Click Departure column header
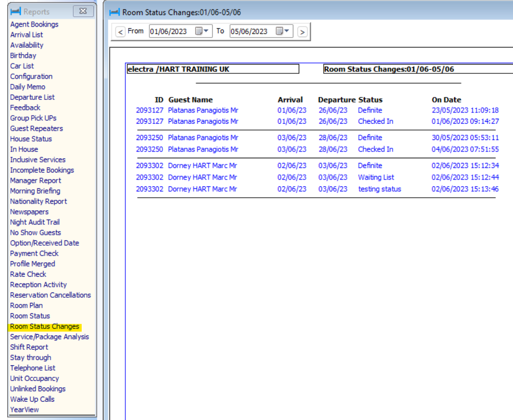Image resolution: width=513 pixels, height=420 pixels. pyautogui.click(x=337, y=100)
